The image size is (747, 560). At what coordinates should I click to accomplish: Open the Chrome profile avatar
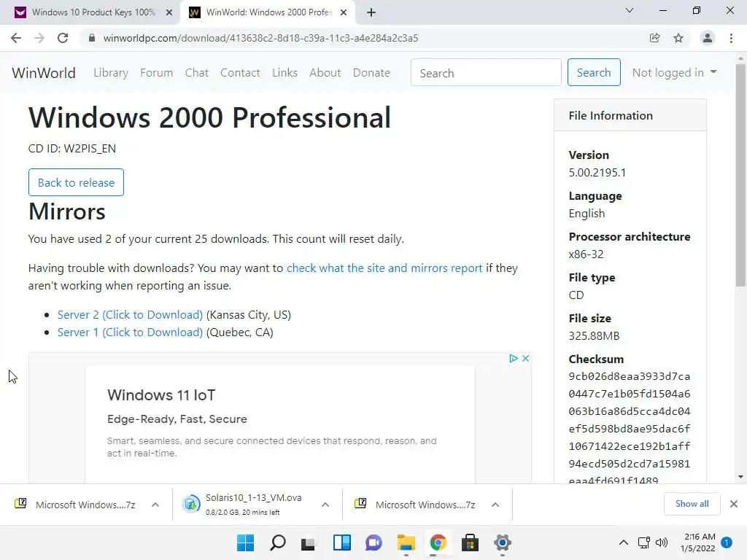coord(708,38)
